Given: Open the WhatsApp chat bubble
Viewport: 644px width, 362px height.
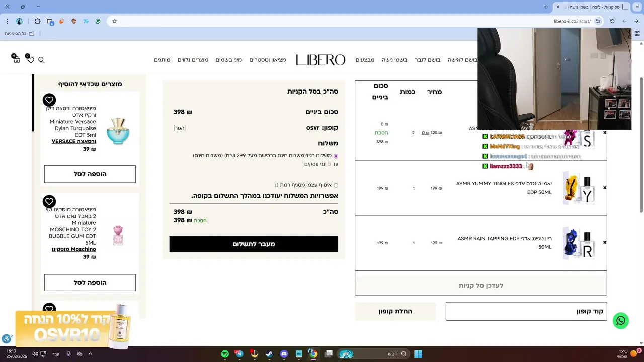Looking at the screenshot, I should tap(621, 321).
